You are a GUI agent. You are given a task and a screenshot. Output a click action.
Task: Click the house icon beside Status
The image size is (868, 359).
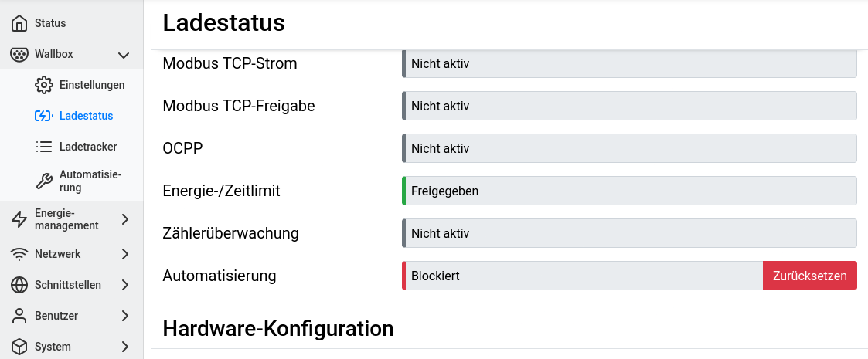[20, 23]
